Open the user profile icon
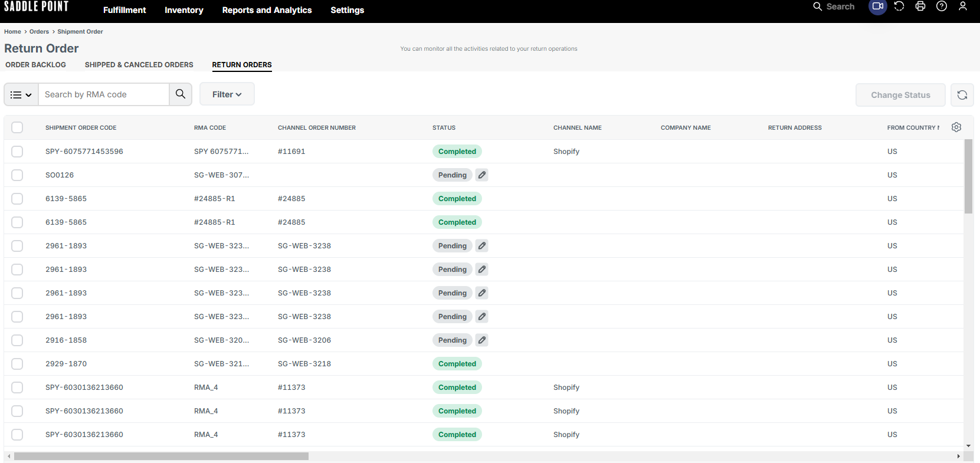 click(962, 6)
